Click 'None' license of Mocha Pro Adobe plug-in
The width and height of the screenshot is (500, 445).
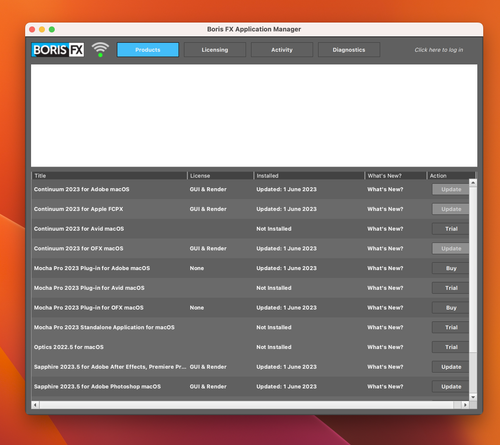[x=197, y=268]
